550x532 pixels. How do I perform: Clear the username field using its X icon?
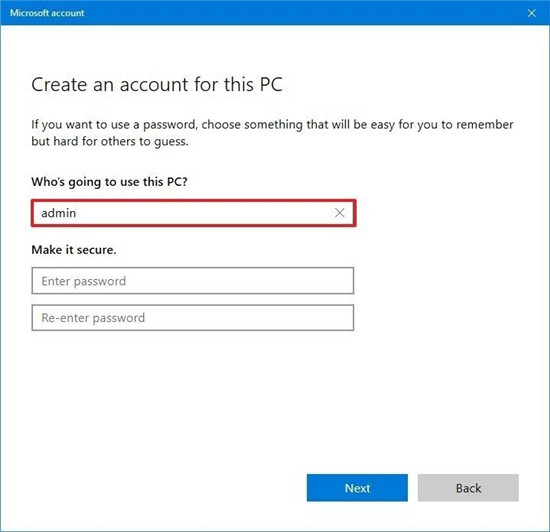point(339,213)
